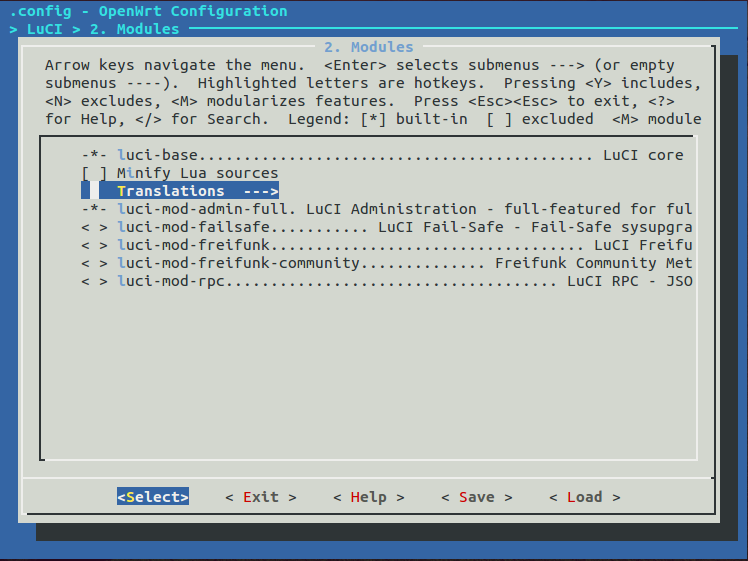Toggle luci-mod-freifunk-community selection brackets
The image size is (748, 561).
pyautogui.click(x=94, y=263)
